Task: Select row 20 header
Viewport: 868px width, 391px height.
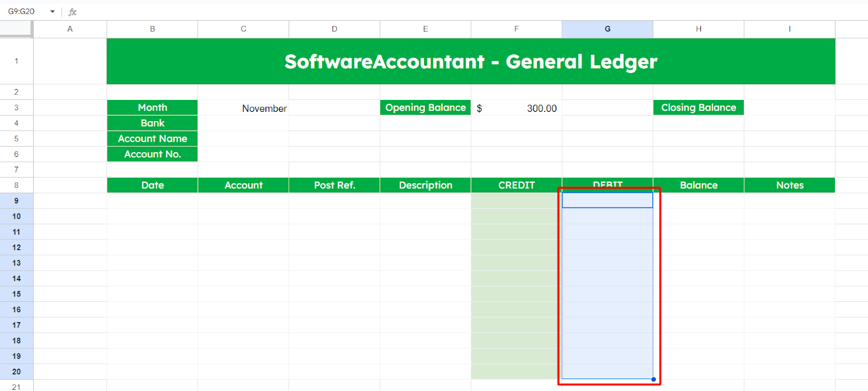Action: point(16,371)
